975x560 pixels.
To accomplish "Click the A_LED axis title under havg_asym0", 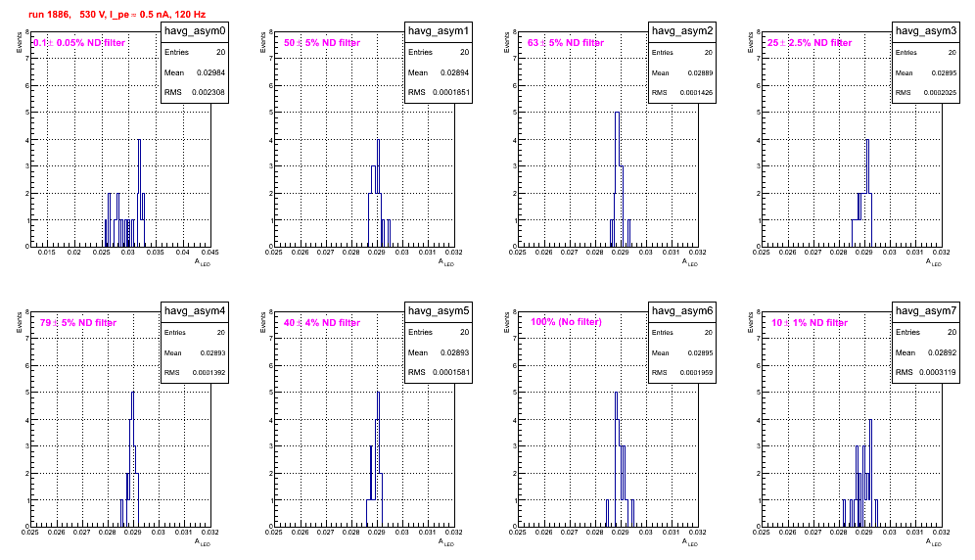I will (x=203, y=262).
